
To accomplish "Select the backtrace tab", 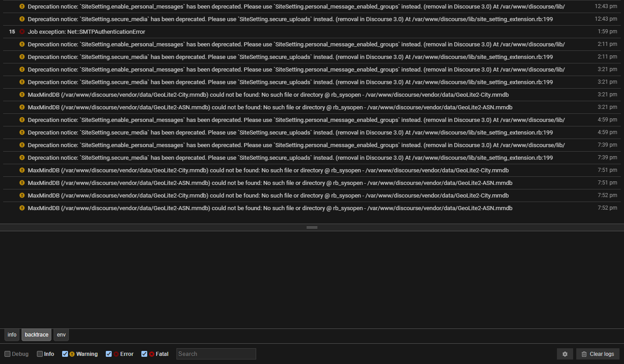I will point(36,335).
